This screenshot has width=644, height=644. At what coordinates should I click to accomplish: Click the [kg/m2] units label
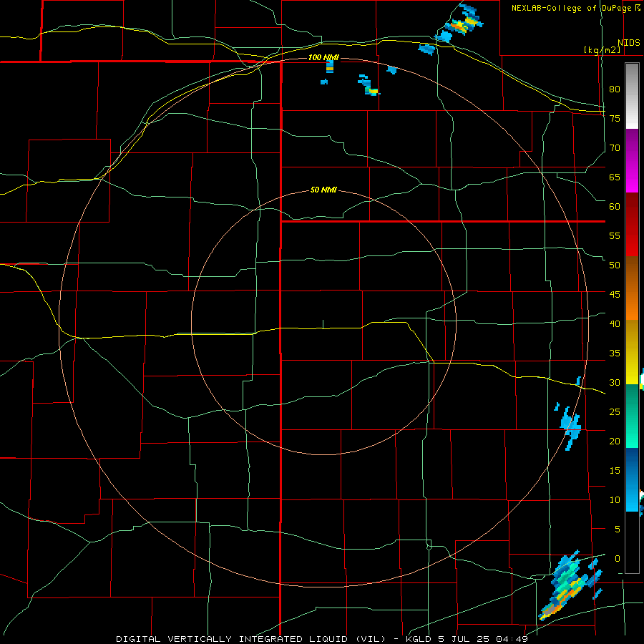(602, 50)
